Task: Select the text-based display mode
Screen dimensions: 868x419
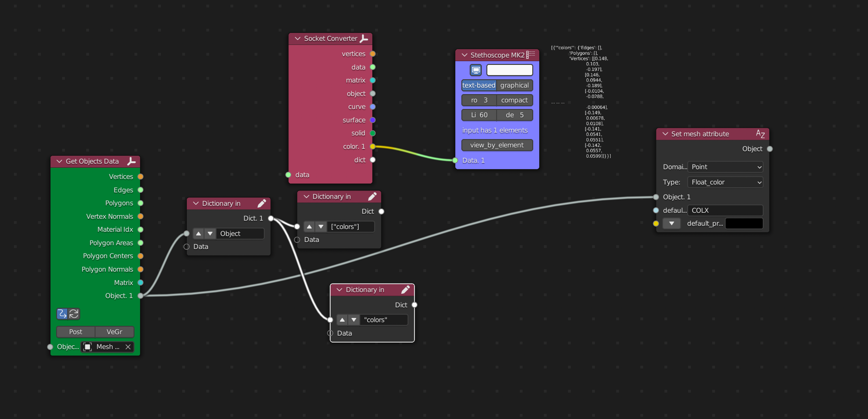Action: pos(479,85)
